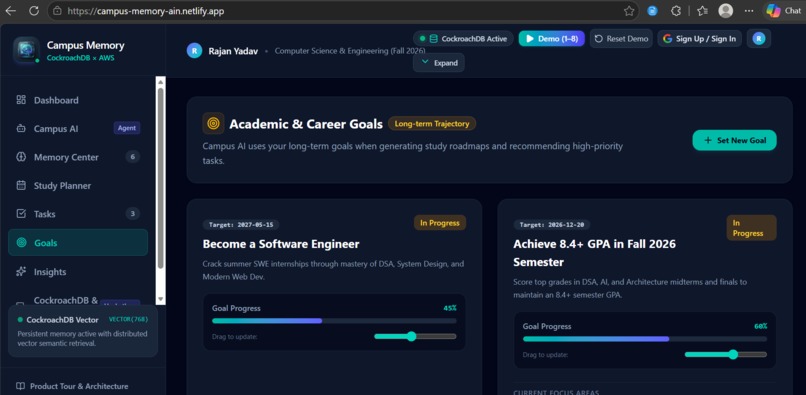Click the round R profile button top right
Viewport: 806px width, 395px height.
point(759,39)
